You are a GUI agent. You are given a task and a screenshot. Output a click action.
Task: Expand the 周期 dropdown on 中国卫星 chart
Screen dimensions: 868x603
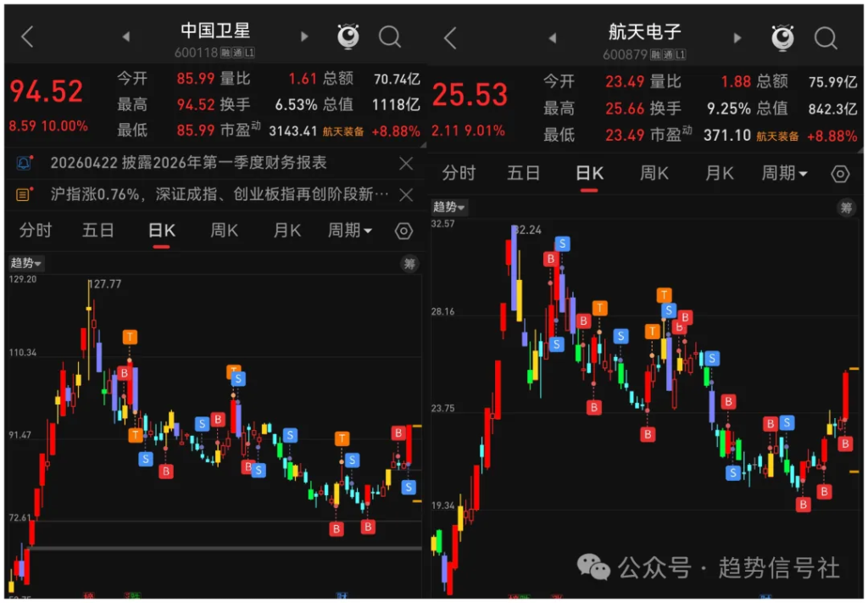(x=349, y=231)
